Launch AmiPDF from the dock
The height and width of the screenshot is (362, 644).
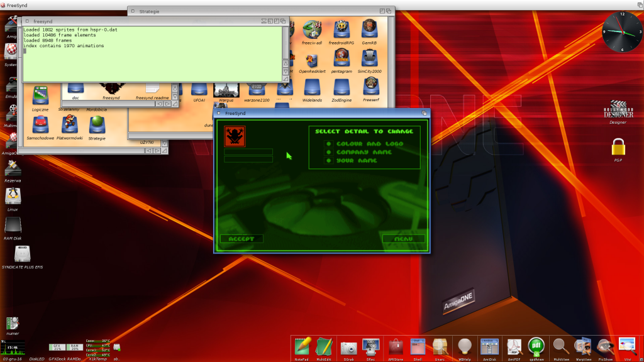point(514,347)
